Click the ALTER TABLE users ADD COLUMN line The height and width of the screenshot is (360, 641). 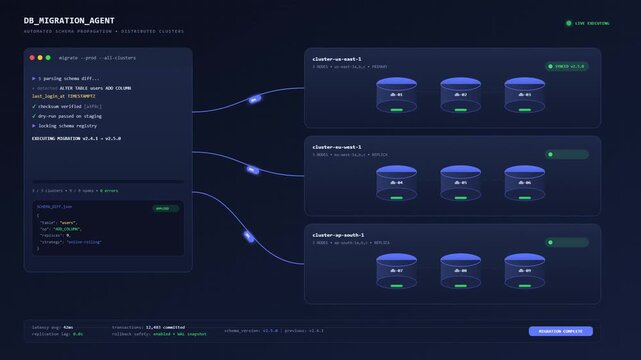click(x=95, y=88)
